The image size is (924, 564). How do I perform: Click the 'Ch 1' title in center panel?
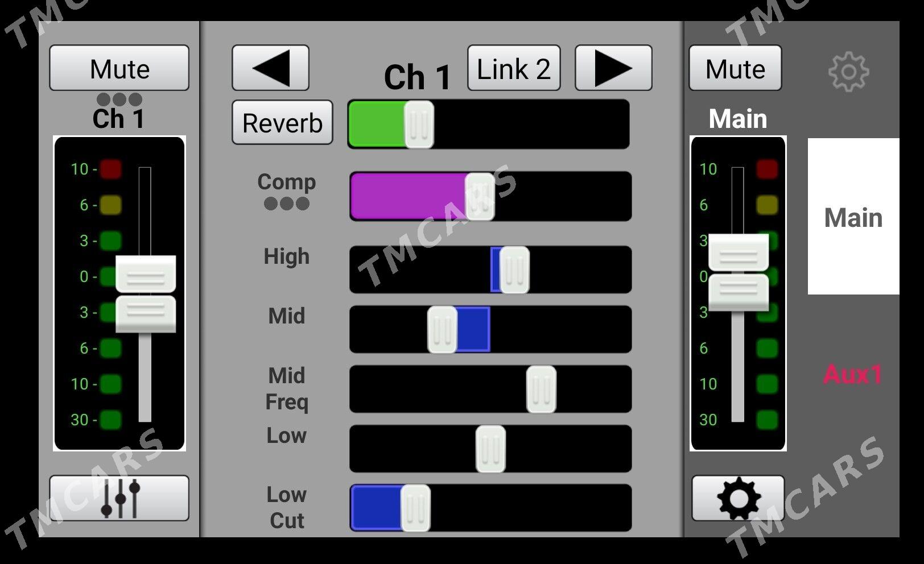418,77
